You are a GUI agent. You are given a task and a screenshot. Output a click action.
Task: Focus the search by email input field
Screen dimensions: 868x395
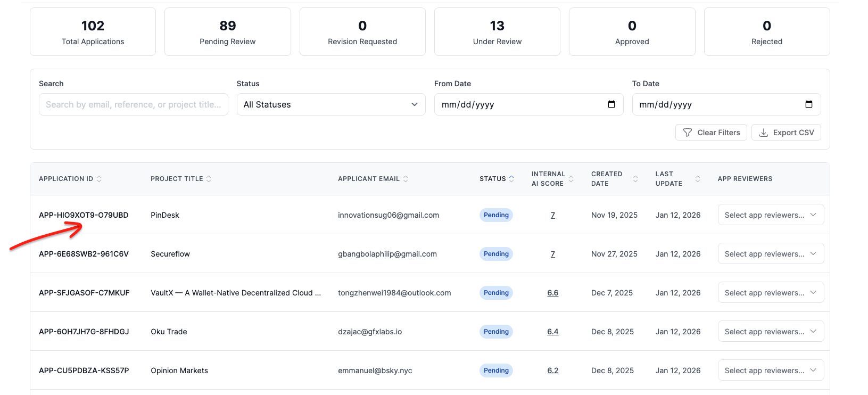coord(133,104)
